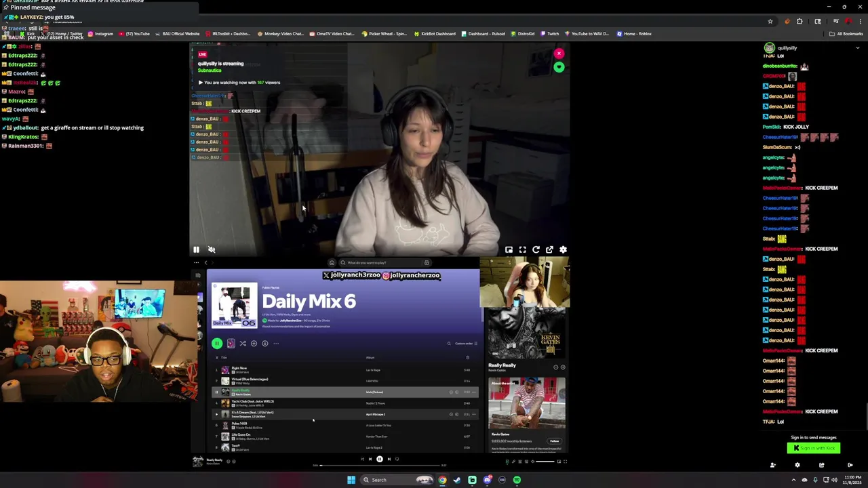Open the browser extensions puzzle icon
Viewport: 868px width, 488px height.
[x=800, y=22]
